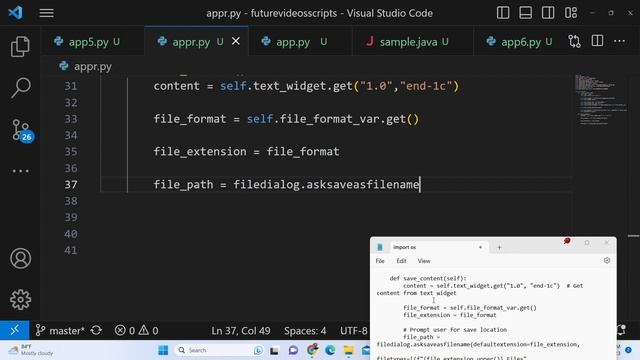Open File menu in Notepad
The width and height of the screenshot is (640, 360).
380,261
